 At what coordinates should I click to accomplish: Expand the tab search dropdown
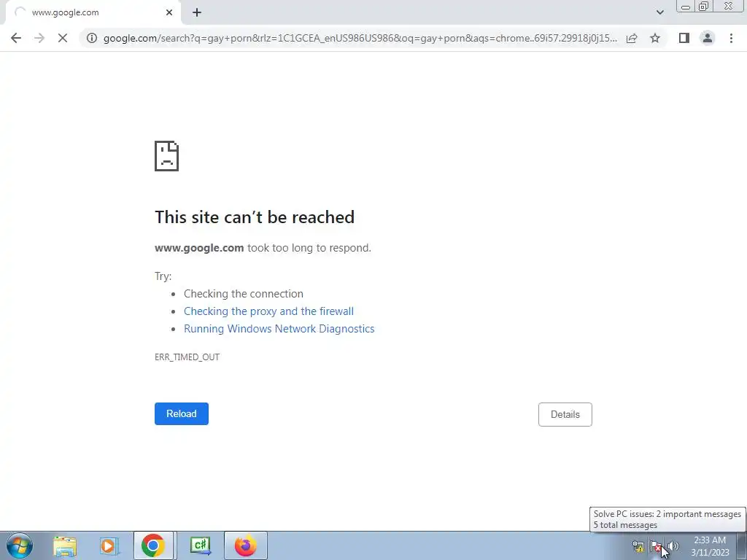pyautogui.click(x=659, y=12)
